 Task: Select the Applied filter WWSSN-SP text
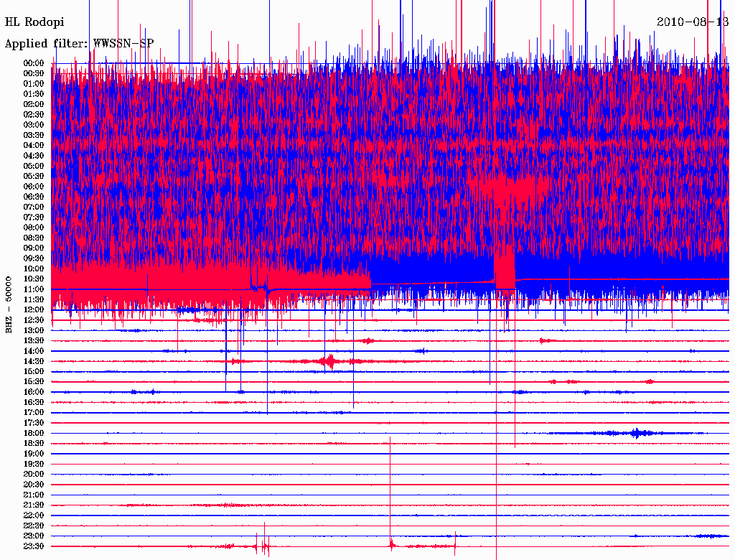tap(79, 44)
